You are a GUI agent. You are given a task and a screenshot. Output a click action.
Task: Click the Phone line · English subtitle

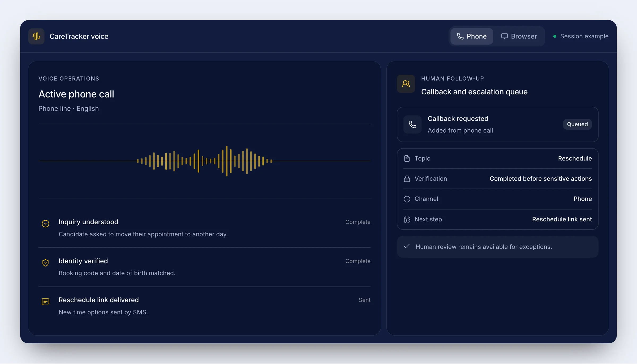click(68, 109)
